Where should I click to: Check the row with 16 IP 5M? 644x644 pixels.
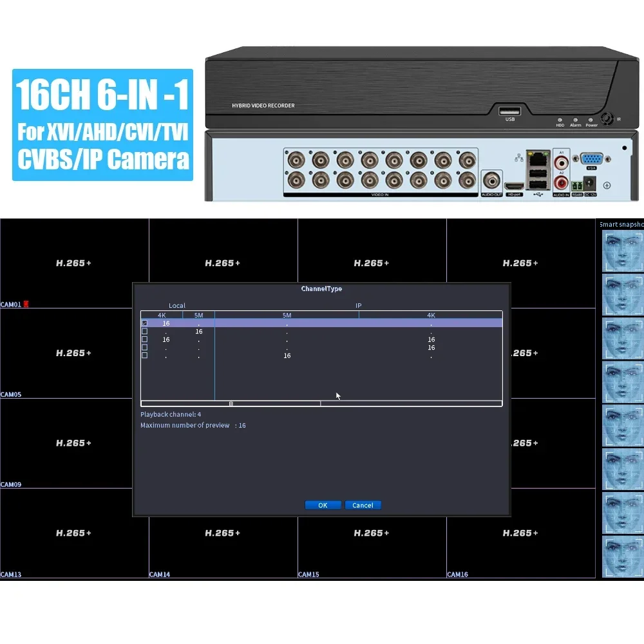coord(144,355)
